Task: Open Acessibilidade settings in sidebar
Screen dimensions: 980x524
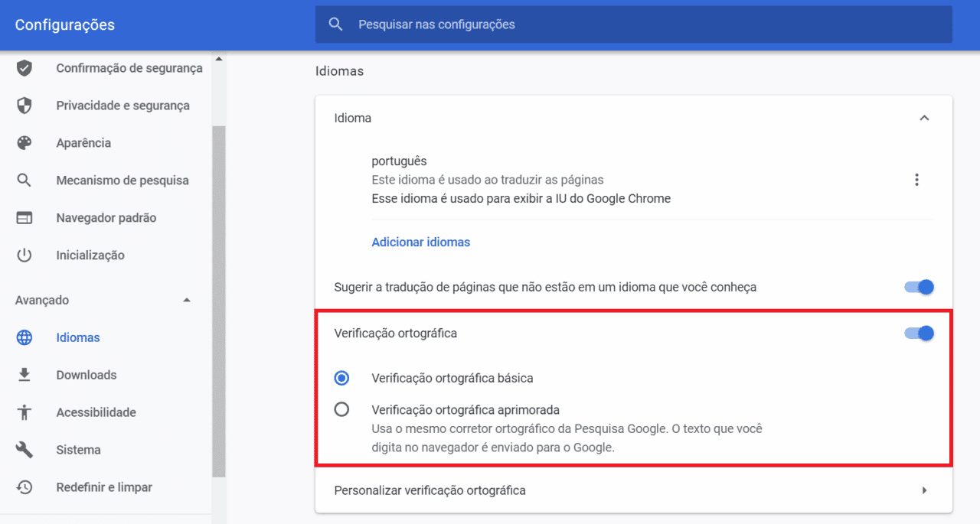Action: (x=96, y=412)
